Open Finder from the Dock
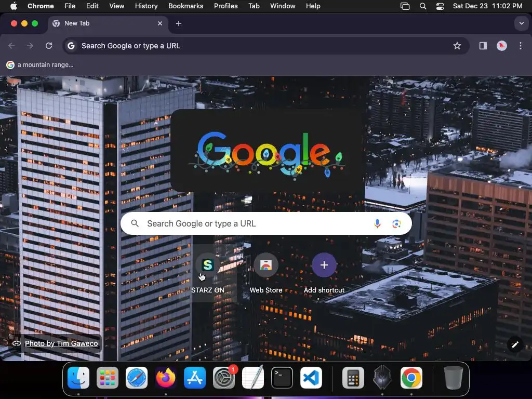 78,378
